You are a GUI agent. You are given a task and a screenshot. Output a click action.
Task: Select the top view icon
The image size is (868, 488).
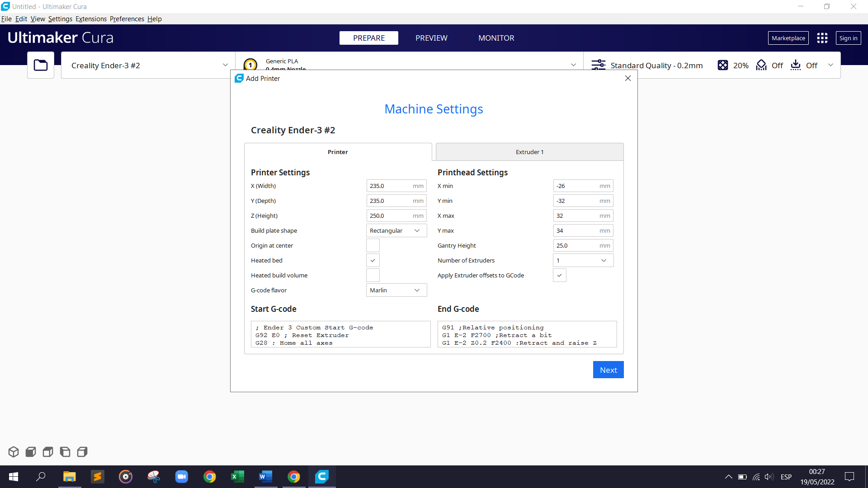click(x=48, y=451)
